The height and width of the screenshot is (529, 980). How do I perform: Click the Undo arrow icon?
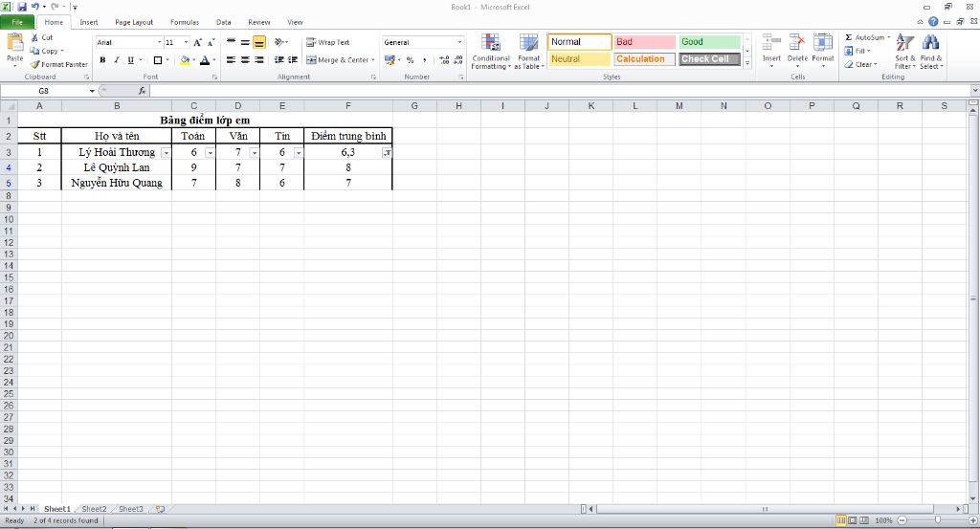[x=35, y=7]
